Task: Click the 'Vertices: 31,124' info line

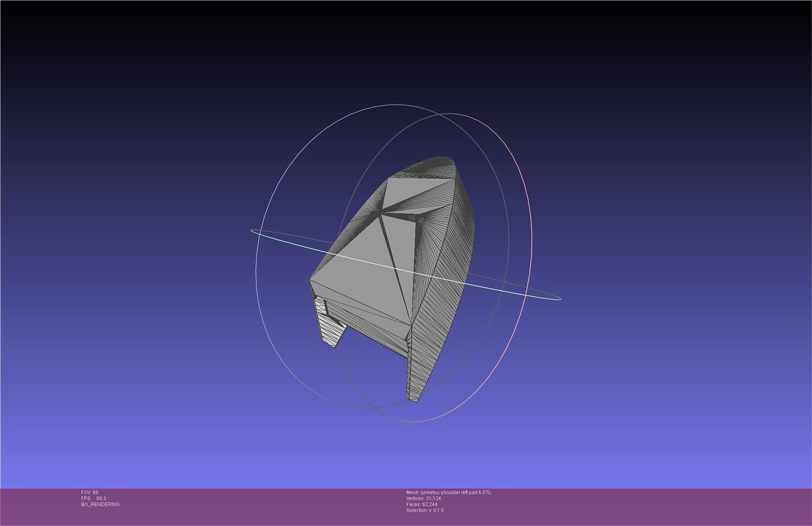Action: [424, 498]
